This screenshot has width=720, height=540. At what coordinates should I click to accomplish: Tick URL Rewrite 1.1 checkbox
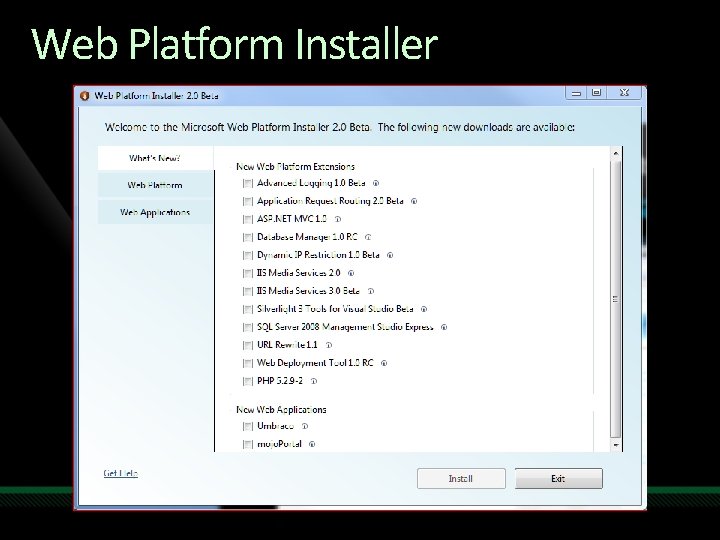click(x=248, y=345)
